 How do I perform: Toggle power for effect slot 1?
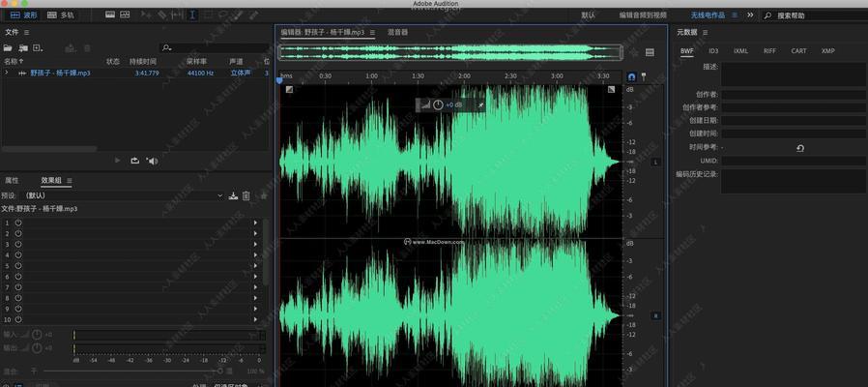click(x=17, y=223)
